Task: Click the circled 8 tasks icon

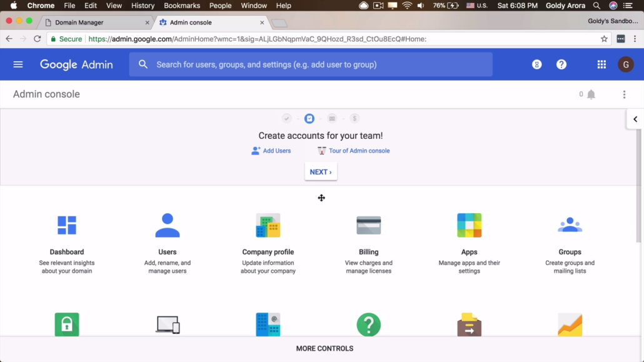Action: 536,64
